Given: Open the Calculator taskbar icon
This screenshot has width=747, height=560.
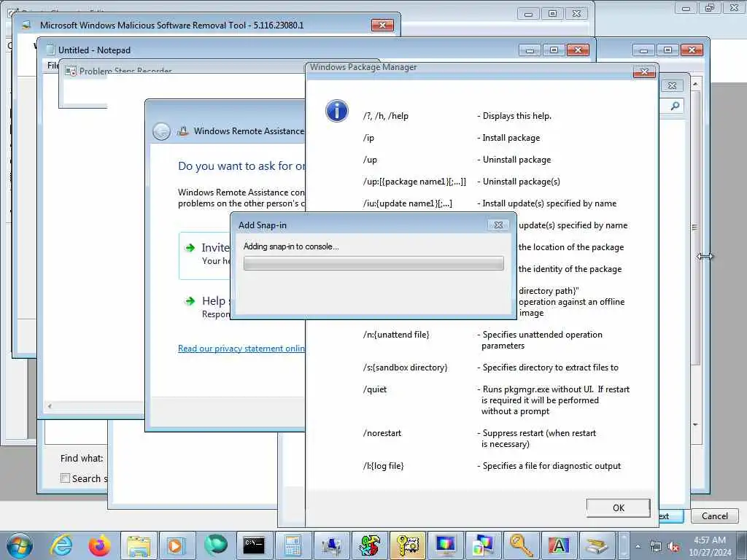Looking at the screenshot, I should click(293, 545).
